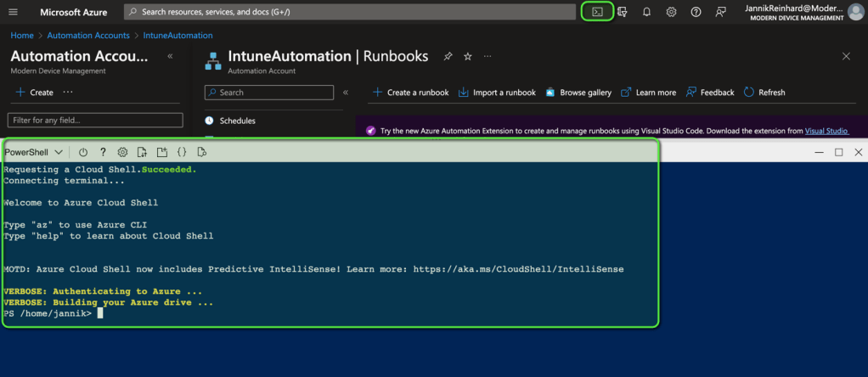Click Automation Accounts in the breadcrumb
Viewport: 868px width, 377px height.
click(x=88, y=36)
